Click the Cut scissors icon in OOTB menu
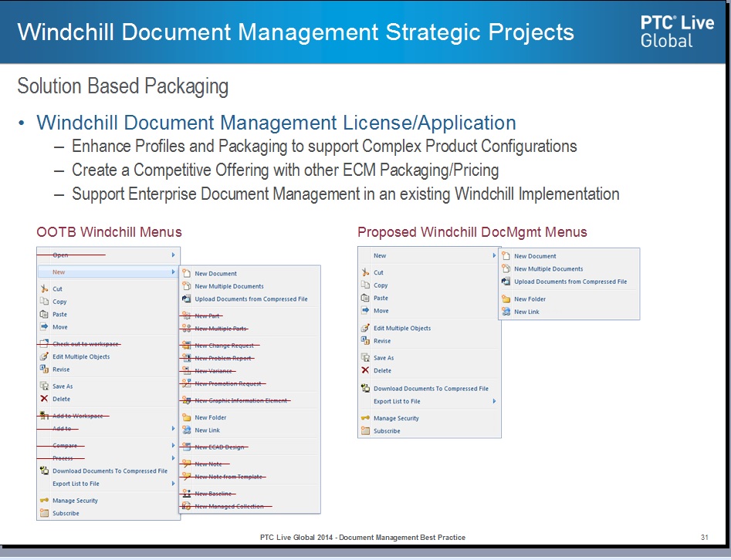This screenshot has height=560, width=731. click(x=44, y=288)
